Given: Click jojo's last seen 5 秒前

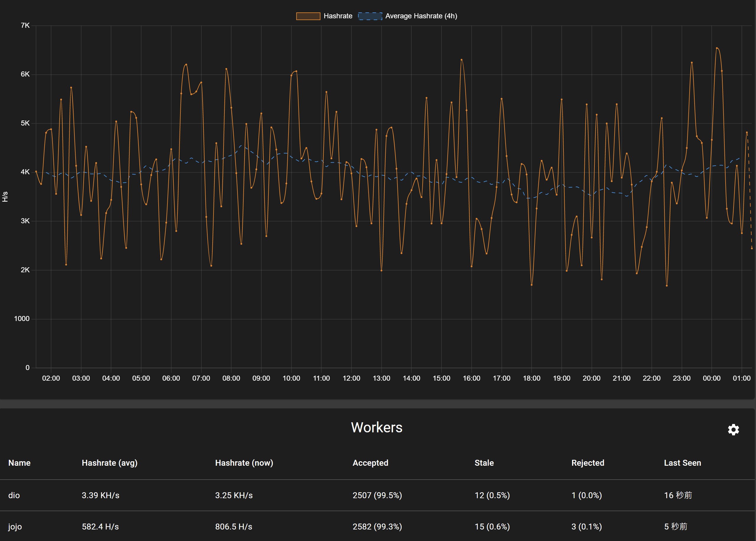Looking at the screenshot, I should (x=676, y=527).
